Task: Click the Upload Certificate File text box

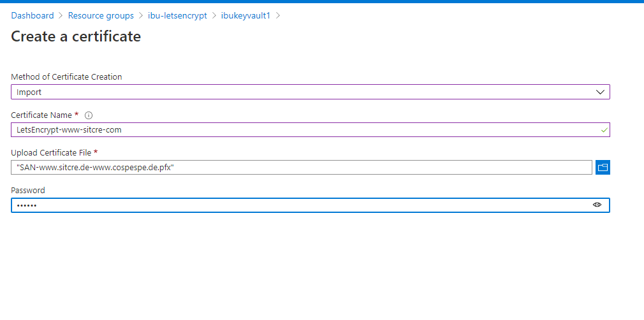Action: coord(302,167)
